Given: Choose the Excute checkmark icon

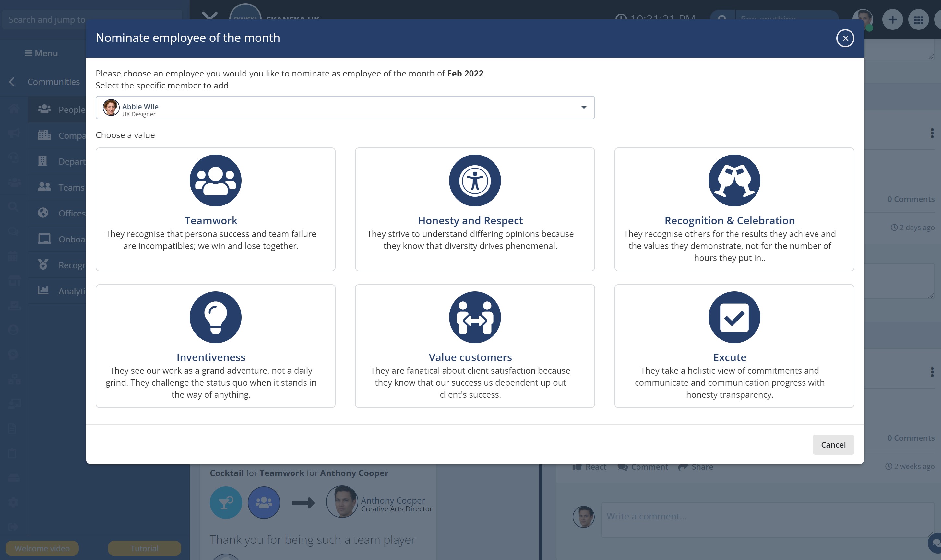Looking at the screenshot, I should click(x=734, y=317).
